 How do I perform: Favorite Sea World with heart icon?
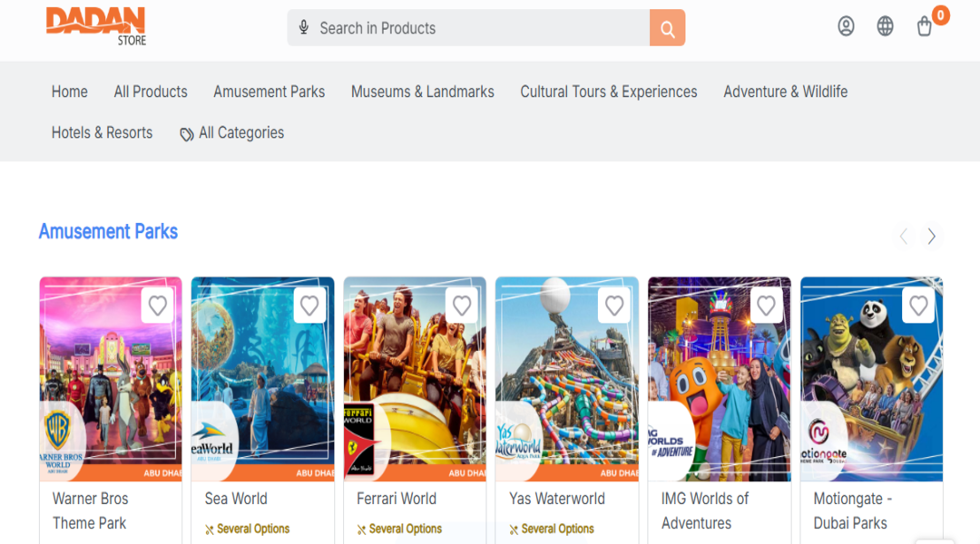coord(309,306)
